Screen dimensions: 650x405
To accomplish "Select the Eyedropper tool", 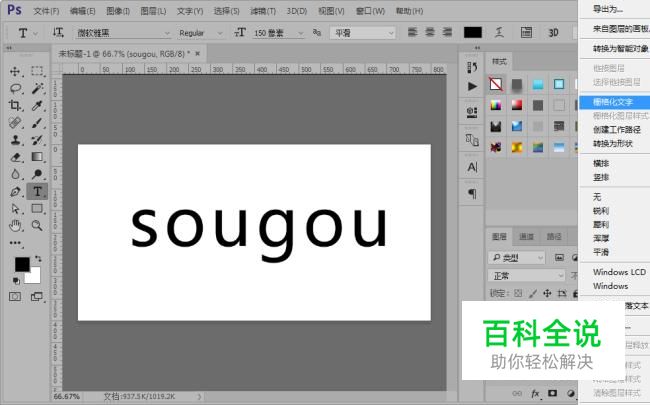I will point(37,106).
